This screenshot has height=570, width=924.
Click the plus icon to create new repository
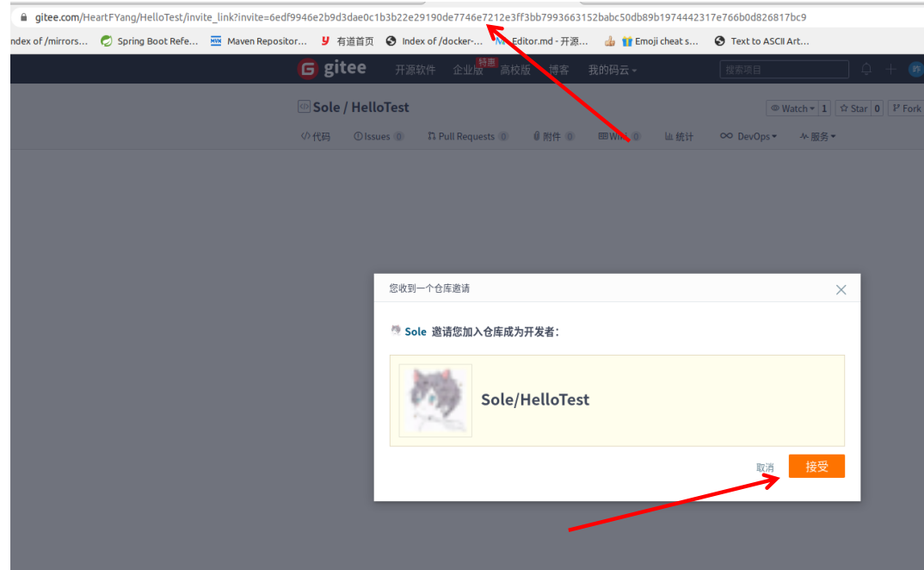(x=890, y=69)
